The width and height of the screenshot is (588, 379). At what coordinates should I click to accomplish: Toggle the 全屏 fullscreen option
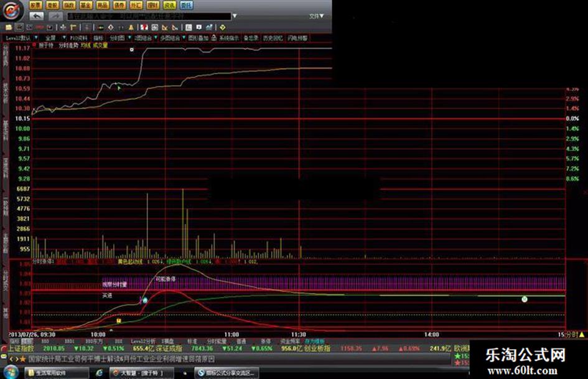[50, 38]
